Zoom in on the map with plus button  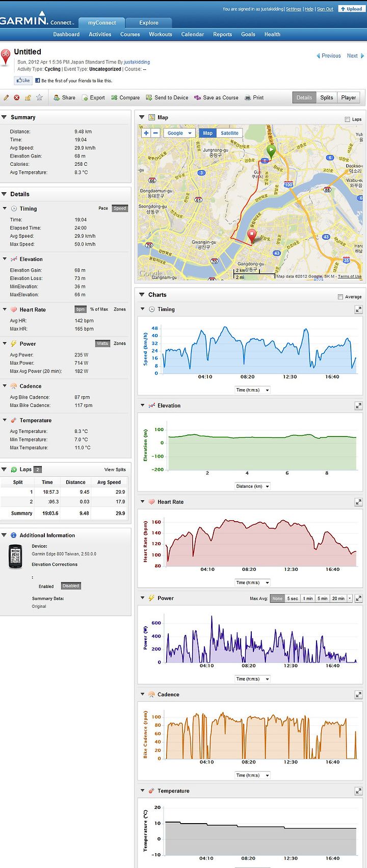point(146,133)
